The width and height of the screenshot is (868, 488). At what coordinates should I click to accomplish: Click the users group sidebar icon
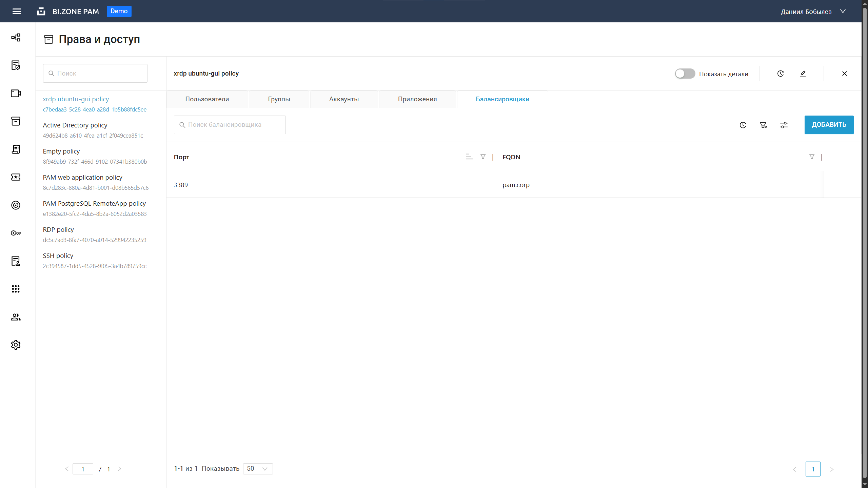(x=16, y=317)
